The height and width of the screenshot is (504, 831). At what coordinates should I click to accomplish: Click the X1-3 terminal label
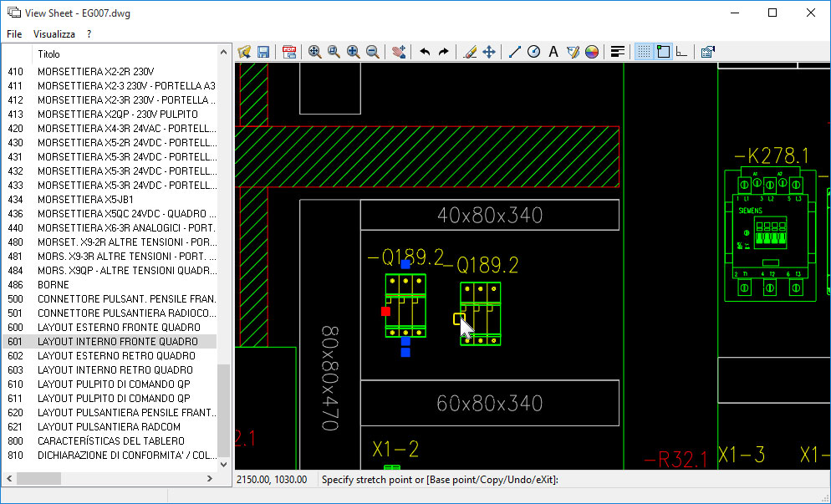(742, 455)
